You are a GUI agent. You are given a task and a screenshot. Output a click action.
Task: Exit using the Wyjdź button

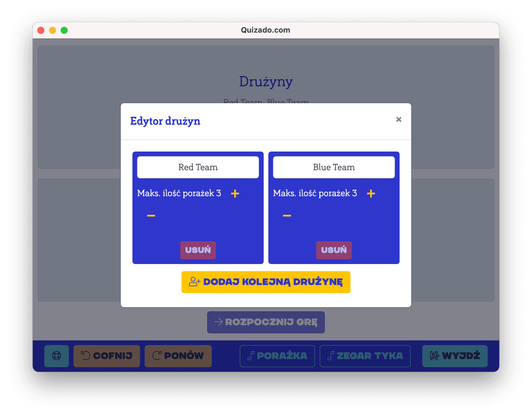(455, 356)
